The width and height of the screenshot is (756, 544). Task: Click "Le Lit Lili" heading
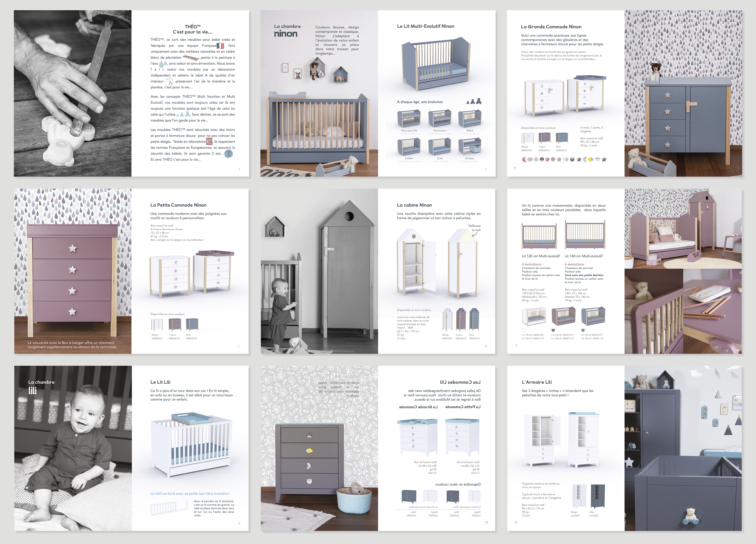tap(160, 382)
